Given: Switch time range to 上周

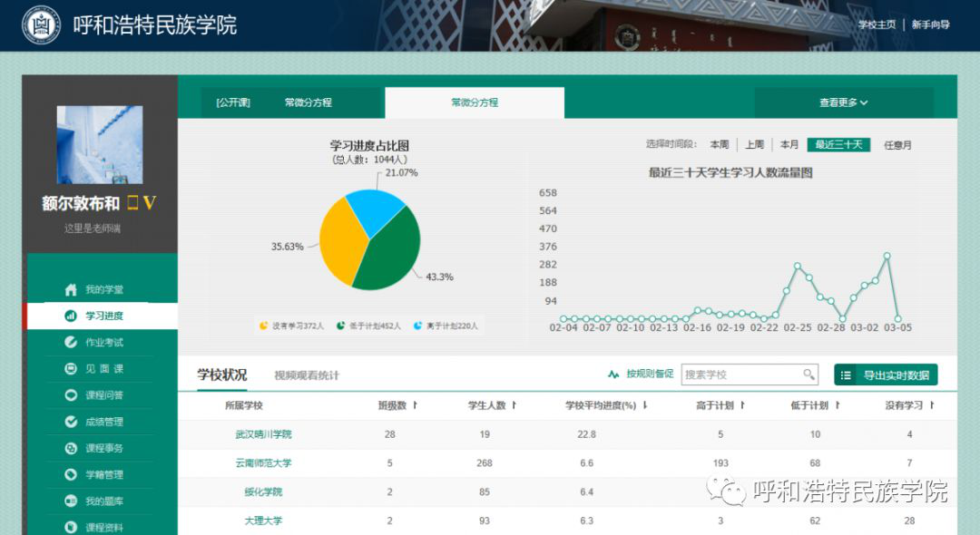Looking at the screenshot, I should tap(754, 144).
